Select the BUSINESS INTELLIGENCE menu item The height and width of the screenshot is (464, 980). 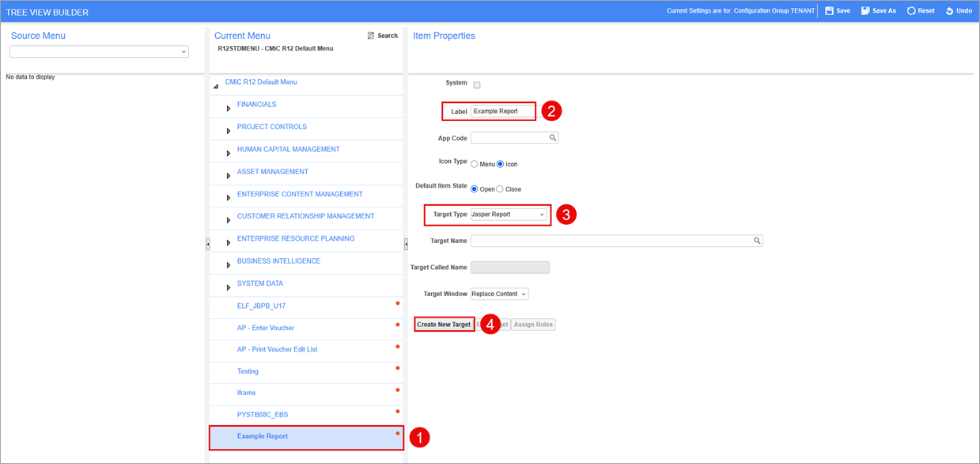point(278,261)
